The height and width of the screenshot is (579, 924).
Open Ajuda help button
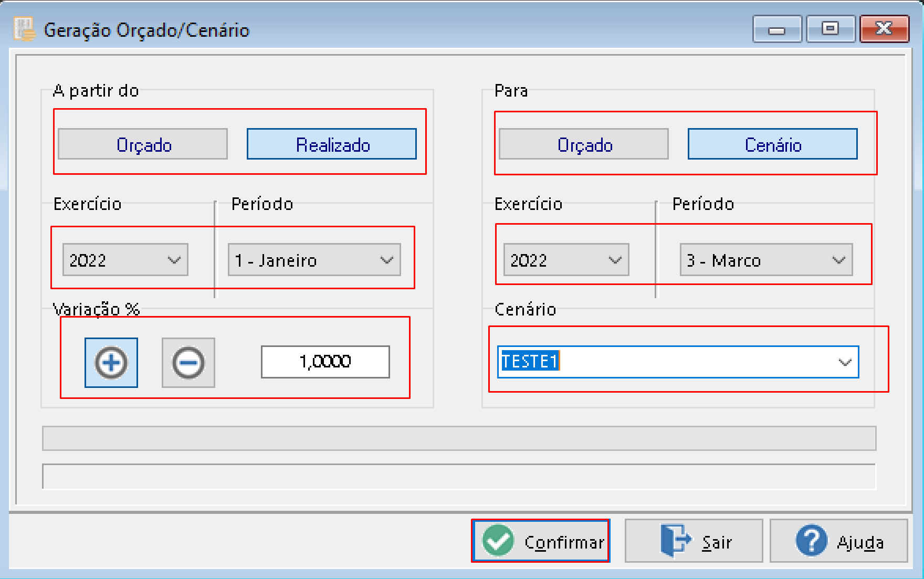coord(839,541)
